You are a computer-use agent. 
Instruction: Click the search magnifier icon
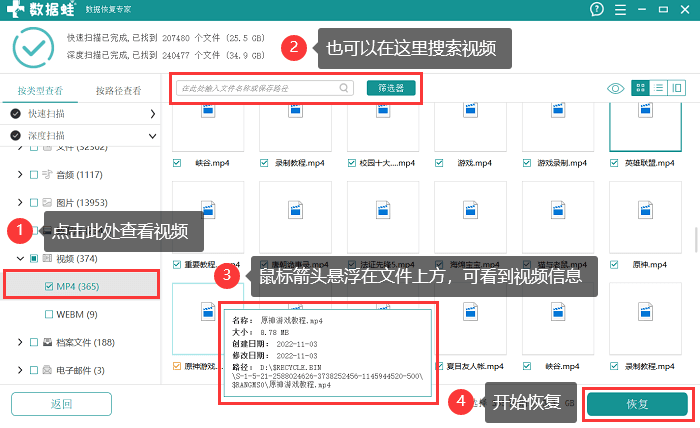click(344, 88)
